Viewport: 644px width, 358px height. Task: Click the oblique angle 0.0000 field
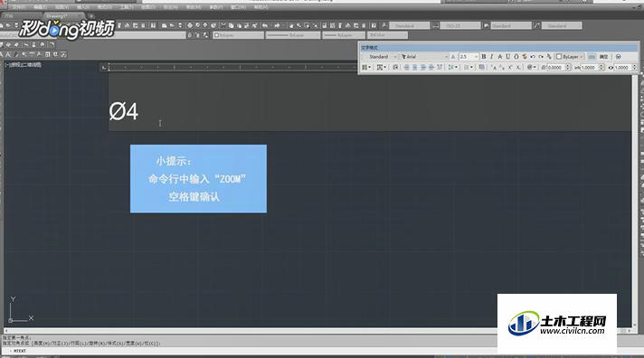tap(556, 67)
